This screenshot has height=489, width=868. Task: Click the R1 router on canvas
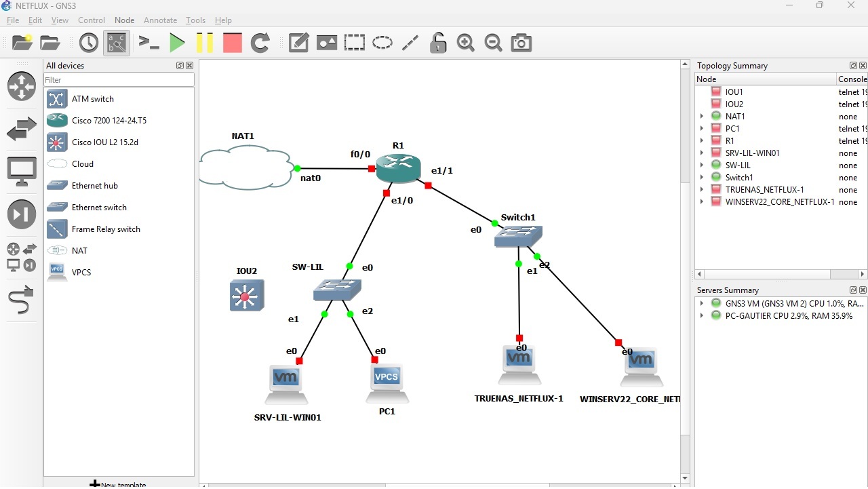click(x=399, y=168)
